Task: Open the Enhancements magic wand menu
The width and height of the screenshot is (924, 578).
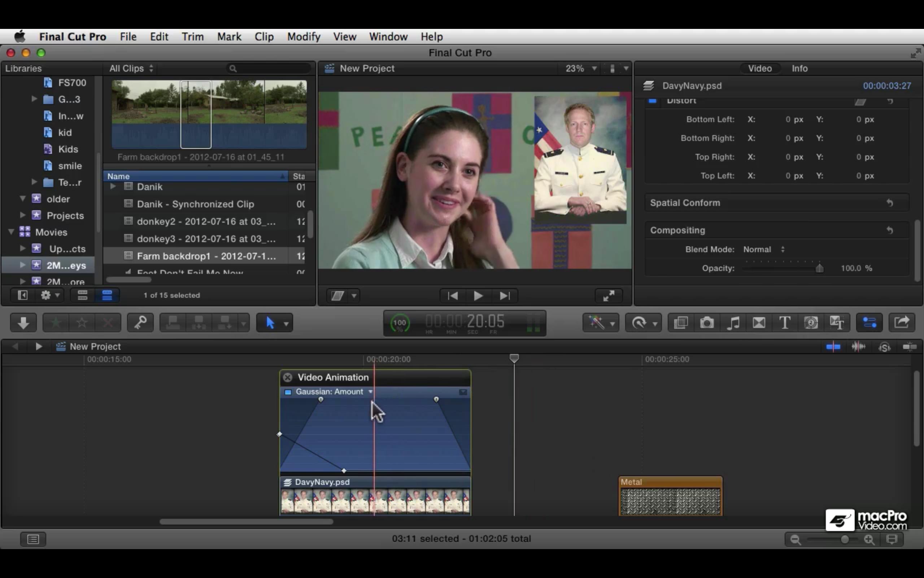Action: pyautogui.click(x=601, y=323)
